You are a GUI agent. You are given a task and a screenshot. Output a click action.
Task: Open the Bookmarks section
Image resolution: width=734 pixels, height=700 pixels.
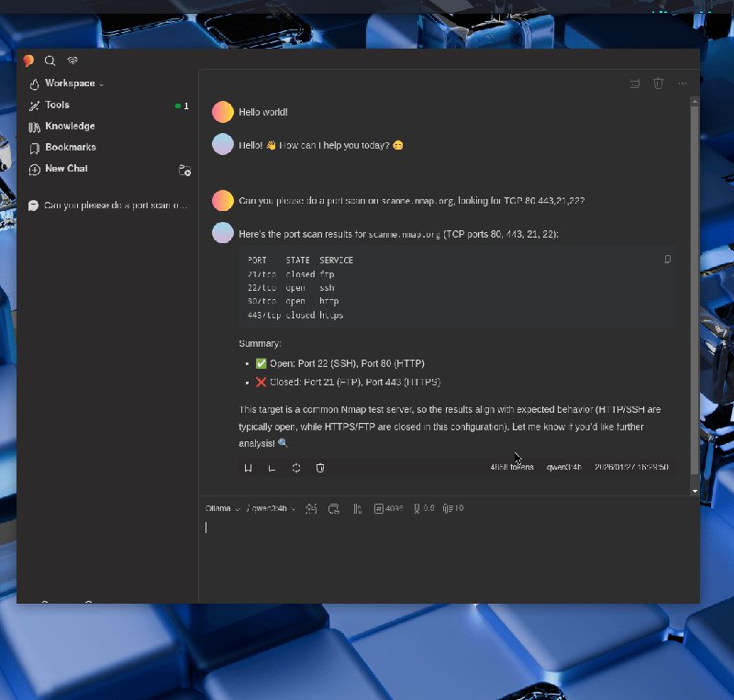70,148
